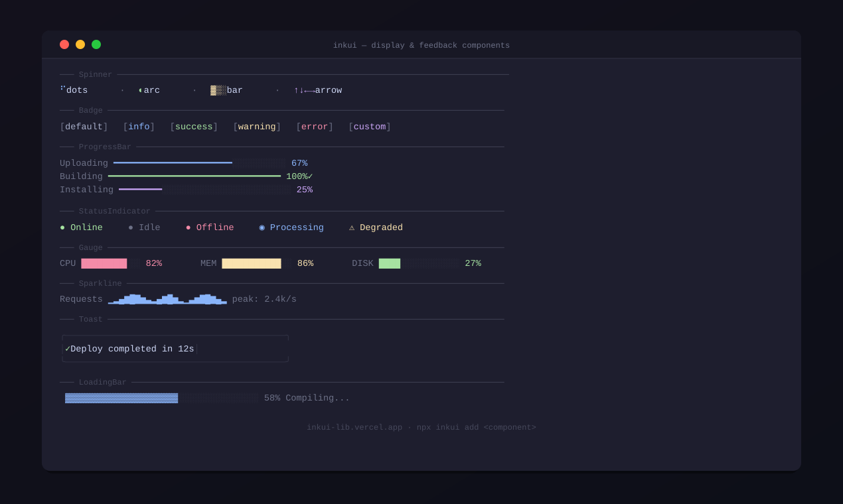Click the yellow minimize window button
The height and width of the screenshot is (504, 843).
80,44
